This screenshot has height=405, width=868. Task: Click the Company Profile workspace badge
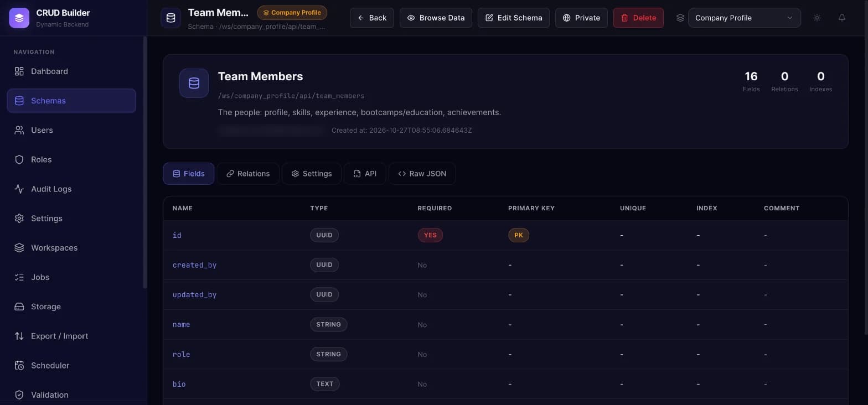coord(292,13)
